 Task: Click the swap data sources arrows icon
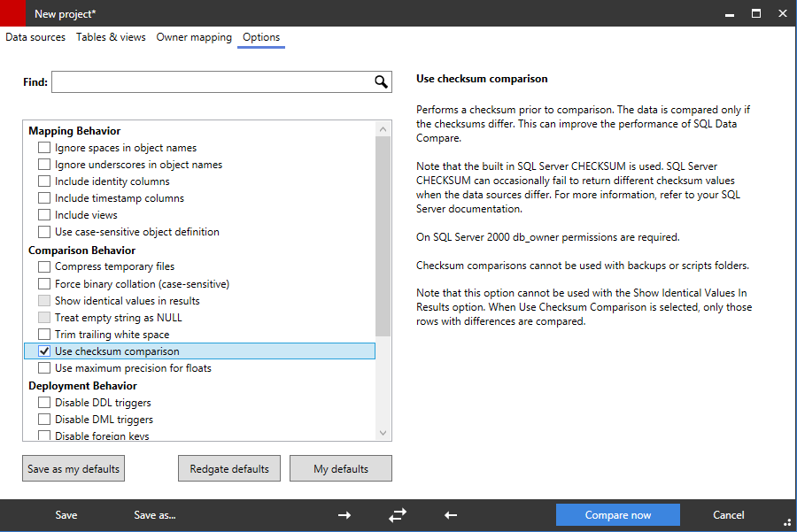pyautogui.click(x=398, y=515)
